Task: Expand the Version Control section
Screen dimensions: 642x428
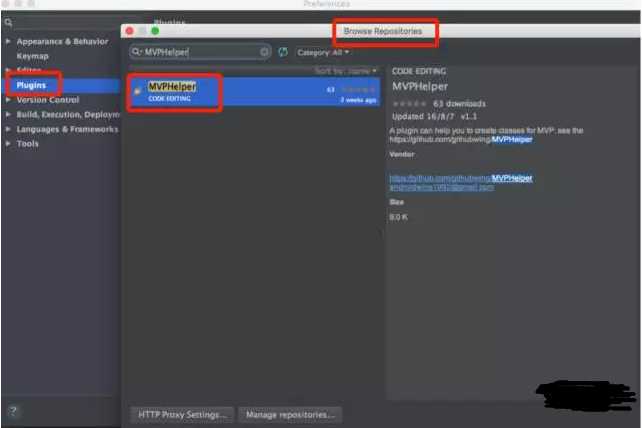Action: pos(8,100)
